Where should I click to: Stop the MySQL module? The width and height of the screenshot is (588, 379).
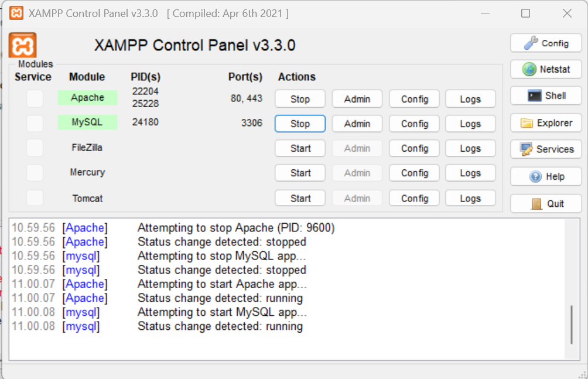(x=300, y=124)
